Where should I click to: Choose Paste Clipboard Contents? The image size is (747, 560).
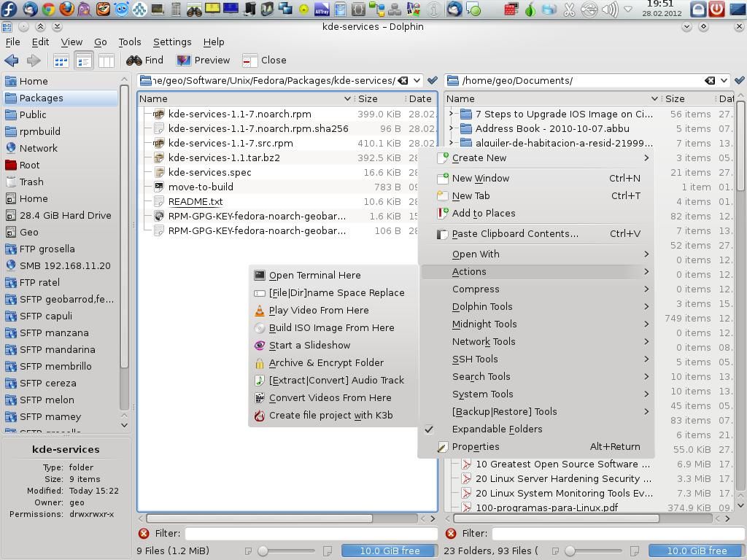click(x=514, y=233)
